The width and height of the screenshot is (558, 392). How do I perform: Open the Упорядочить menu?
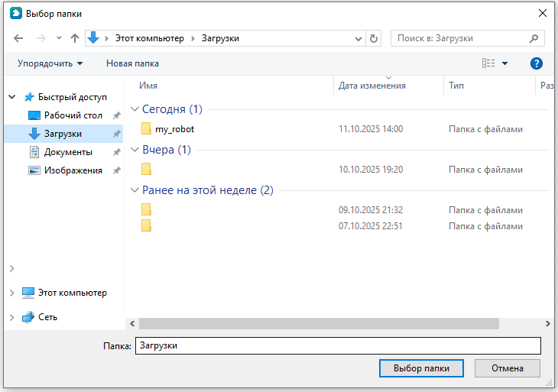pyautogui.click(x=50, y=63)
